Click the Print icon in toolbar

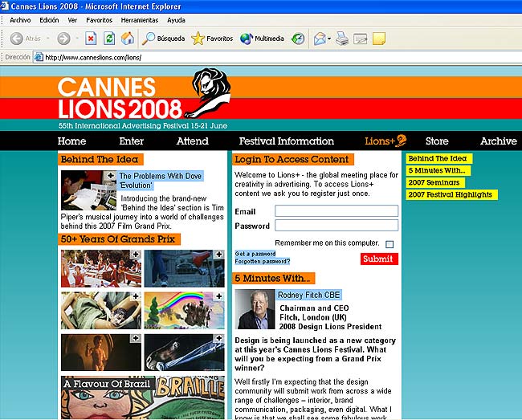click(342, 38)
